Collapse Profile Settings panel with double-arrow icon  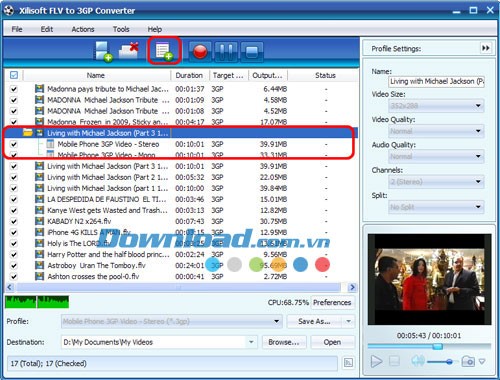[486, 48]
